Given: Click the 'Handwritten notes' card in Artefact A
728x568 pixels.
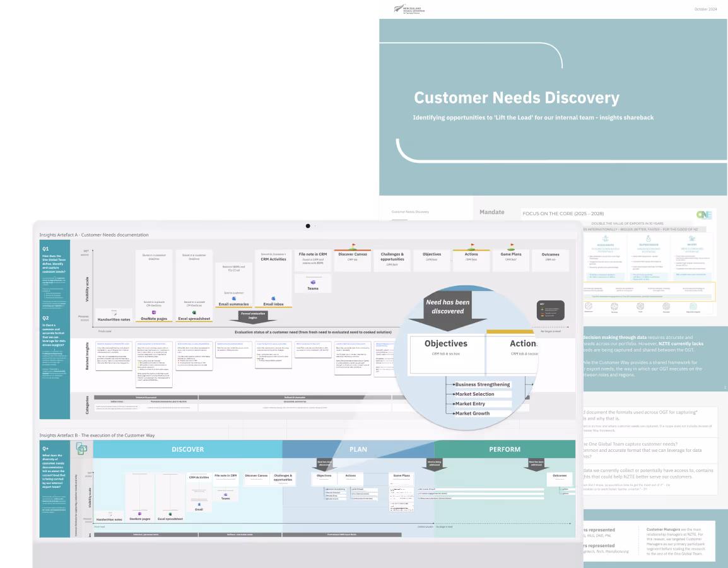Looking at the screenshot, I should pos(114,316).
